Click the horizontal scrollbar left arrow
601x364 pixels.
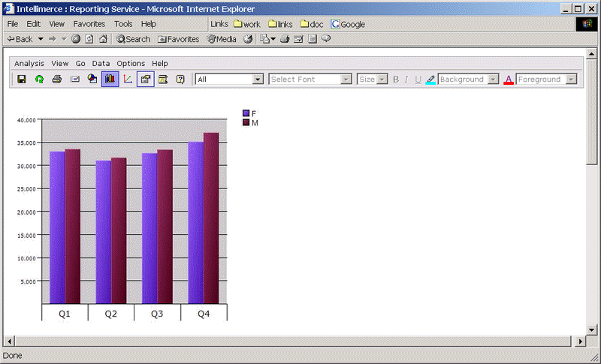point(9,341)
